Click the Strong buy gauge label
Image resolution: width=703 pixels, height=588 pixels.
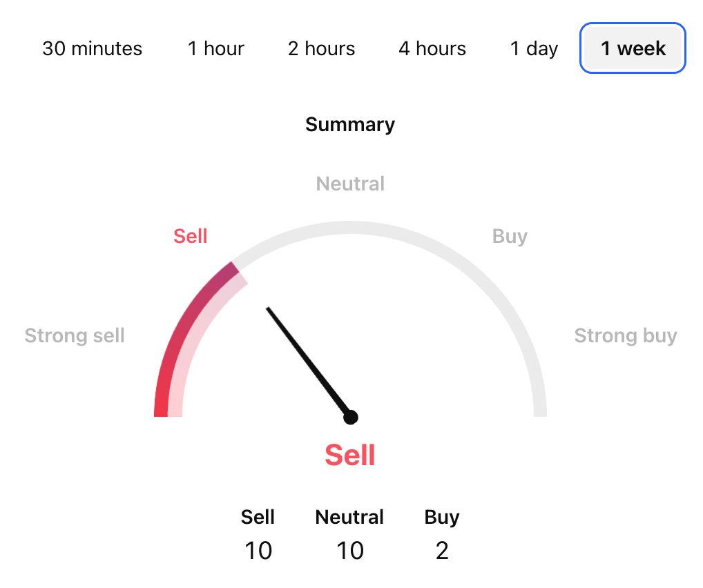point(626,336)
